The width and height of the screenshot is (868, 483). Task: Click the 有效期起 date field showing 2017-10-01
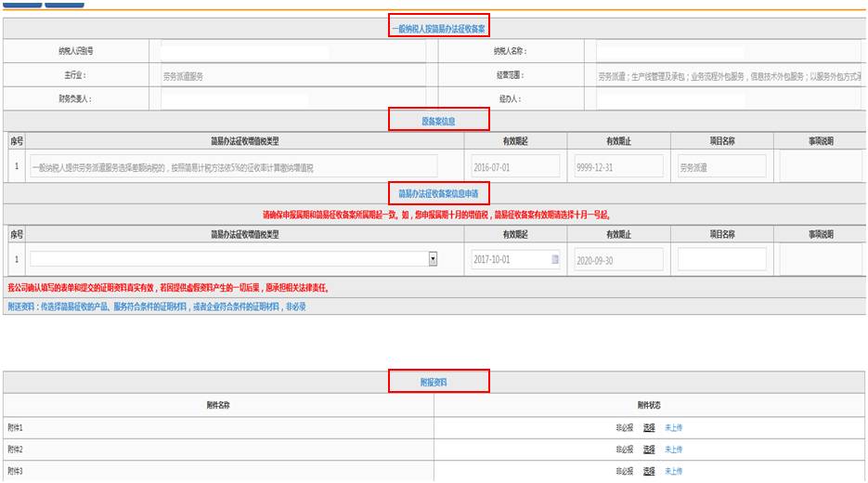click(511, 260)
